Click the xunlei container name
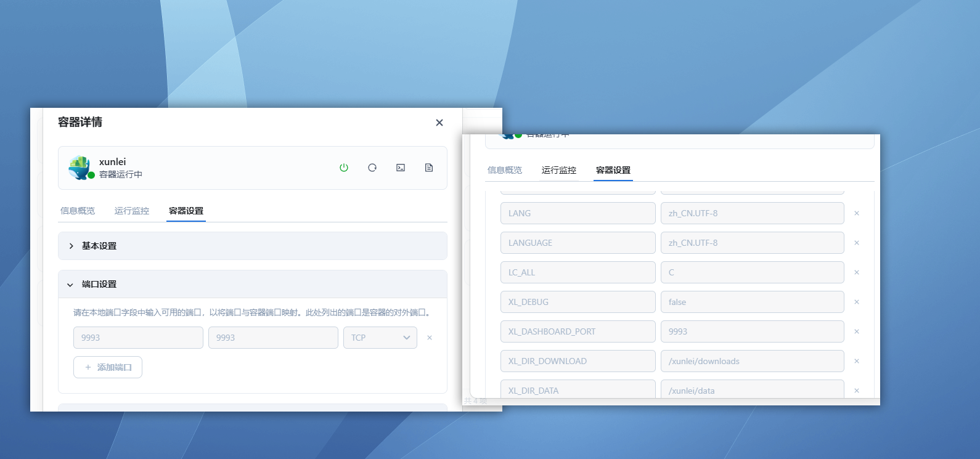Screen dimensions: 980x459 coord(112,162)
